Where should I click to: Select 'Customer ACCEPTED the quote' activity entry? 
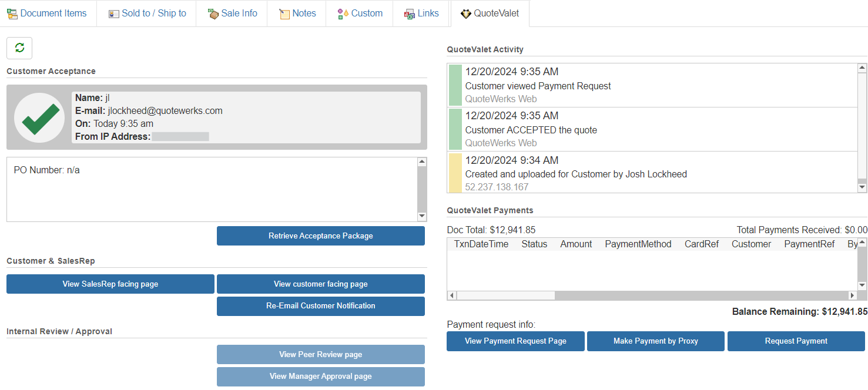click(652, 129)
